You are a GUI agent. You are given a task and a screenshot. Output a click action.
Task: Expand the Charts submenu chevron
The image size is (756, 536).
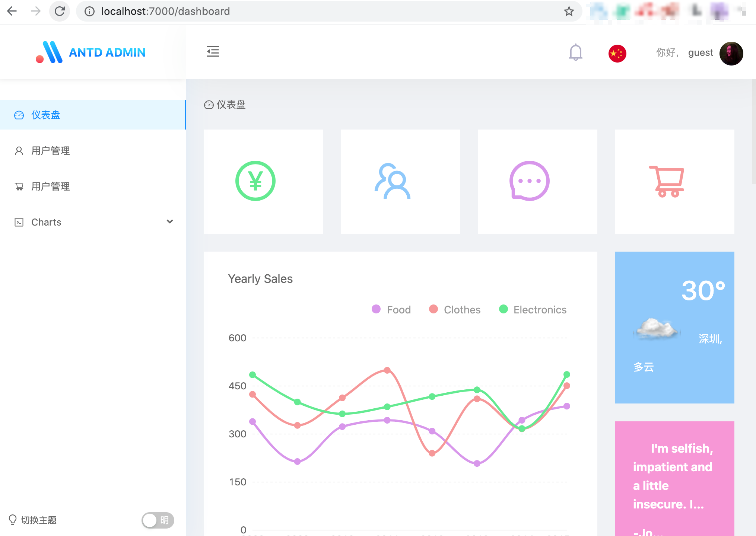(x=170, y=222)
